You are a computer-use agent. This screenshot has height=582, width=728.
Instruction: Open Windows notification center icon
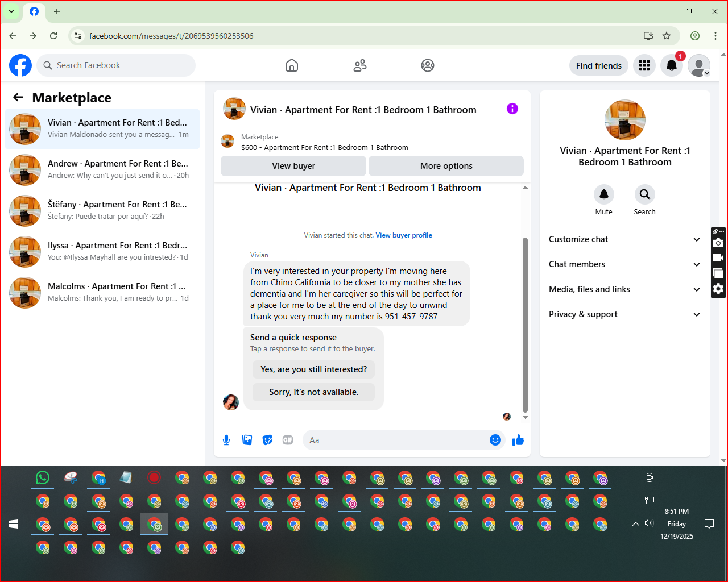(709, 523)
